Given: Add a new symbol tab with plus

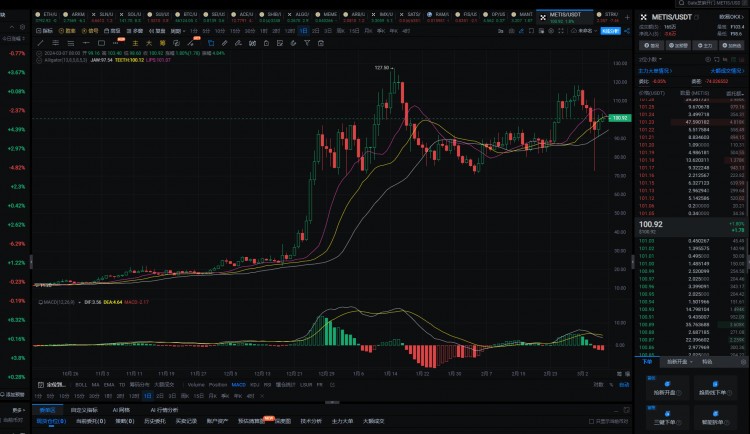Looking at the screenshot, I should (x=627, y=17).
